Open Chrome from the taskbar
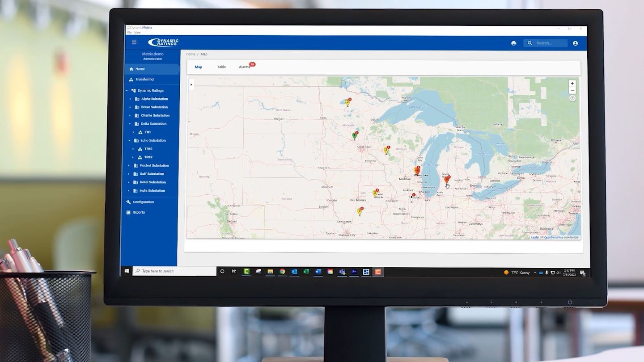The height and width of the screenshot is (362, 644). tap(282, 271)
